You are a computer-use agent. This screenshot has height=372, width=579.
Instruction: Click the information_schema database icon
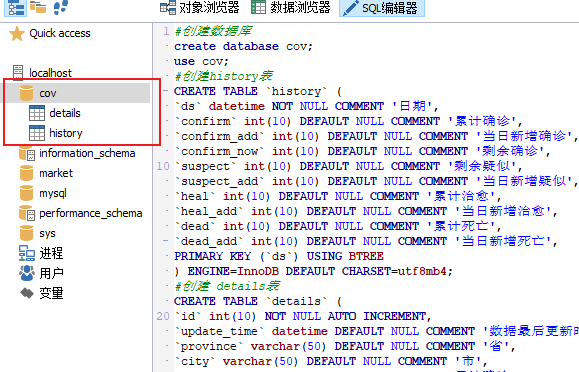coord(27,153)
